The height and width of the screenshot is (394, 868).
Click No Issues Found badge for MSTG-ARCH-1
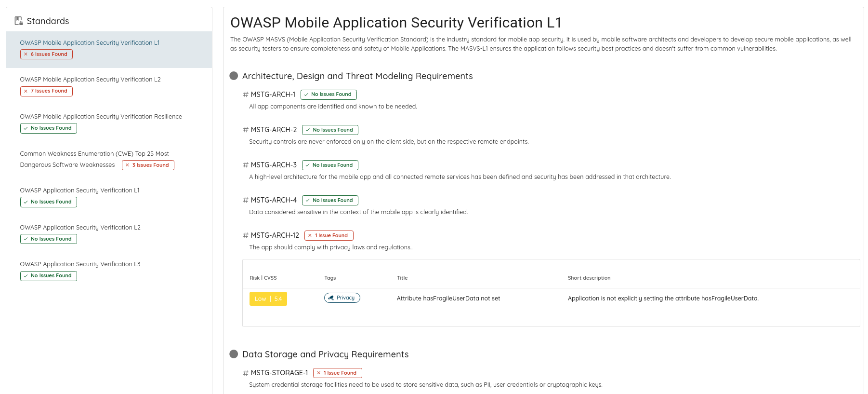[x=329, y=95]
